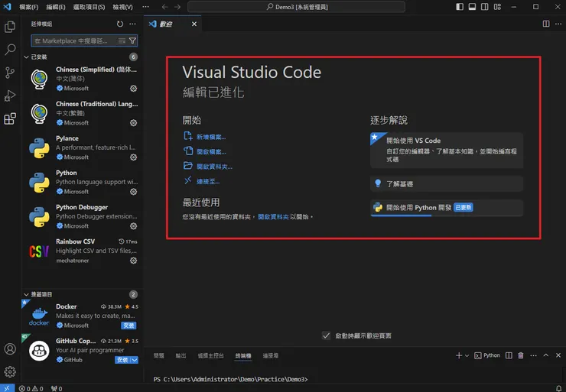Viewport: 566px width, 392px height.
Task: Open the Source Control view icon
Action: pos(10,73)
